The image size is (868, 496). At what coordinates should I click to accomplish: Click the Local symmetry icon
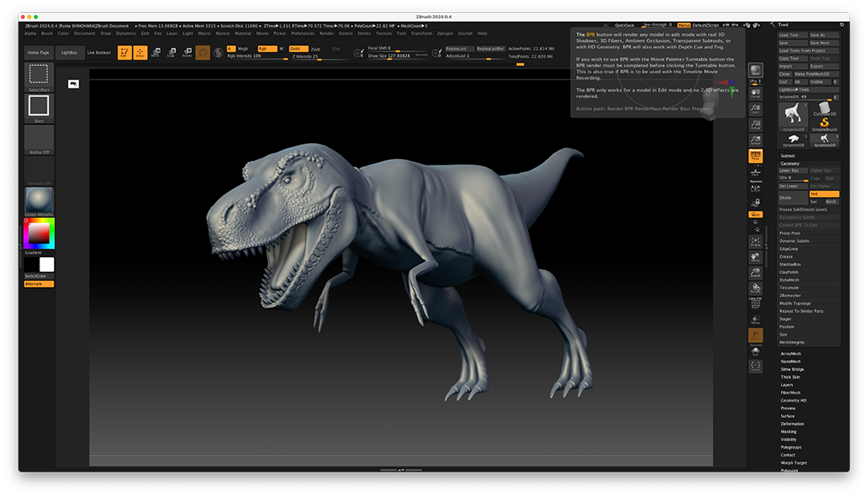(x=755, y=188)
